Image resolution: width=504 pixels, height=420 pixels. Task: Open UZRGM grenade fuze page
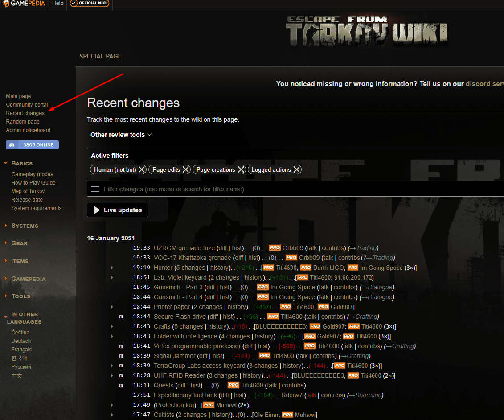[x=184, y=248]
